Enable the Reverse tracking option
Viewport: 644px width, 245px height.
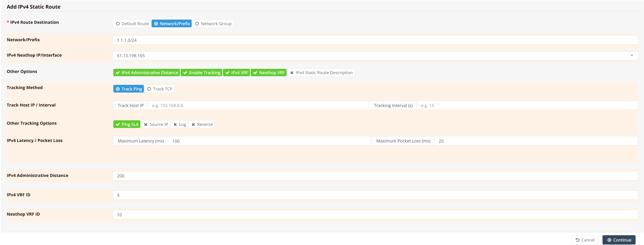coord(201,124)
